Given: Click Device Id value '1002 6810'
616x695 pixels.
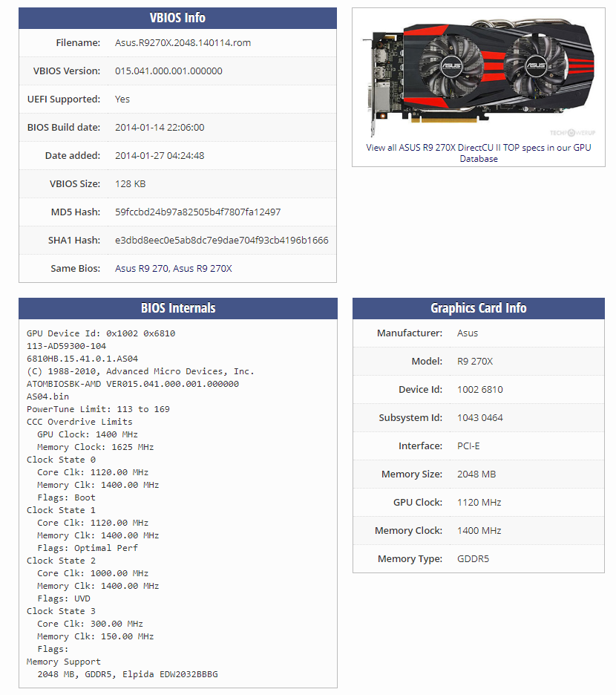Looking at the screenshot, I should [x=480, y=390].
